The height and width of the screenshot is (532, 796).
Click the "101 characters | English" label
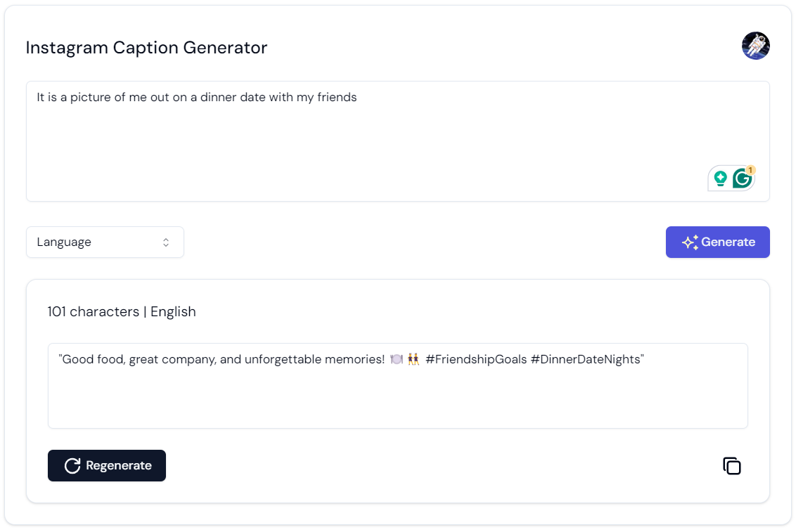click(122, 311)
